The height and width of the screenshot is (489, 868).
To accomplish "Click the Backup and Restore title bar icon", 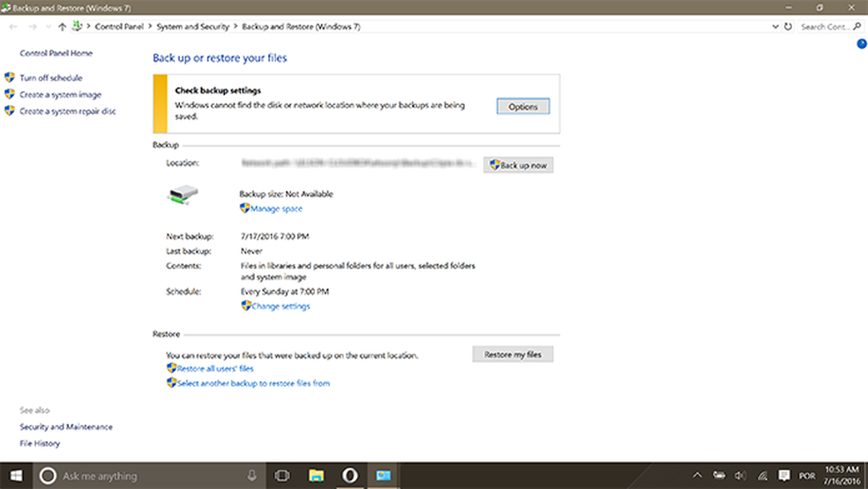I will pos(5,8).
